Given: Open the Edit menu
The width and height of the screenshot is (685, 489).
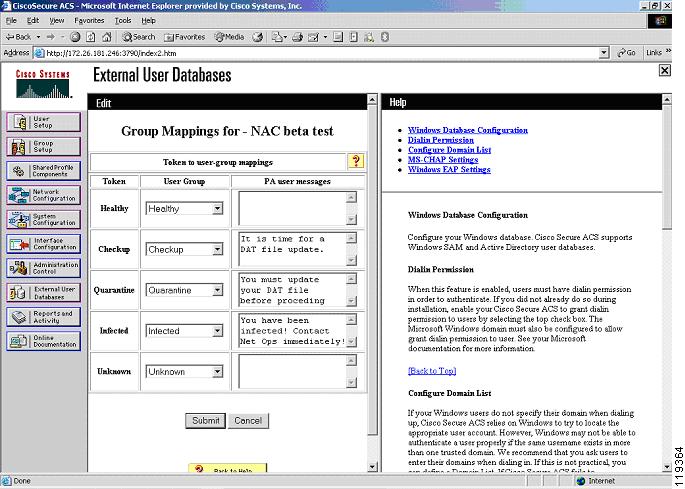Looking at the screenshot, I should tap(33, 21).
